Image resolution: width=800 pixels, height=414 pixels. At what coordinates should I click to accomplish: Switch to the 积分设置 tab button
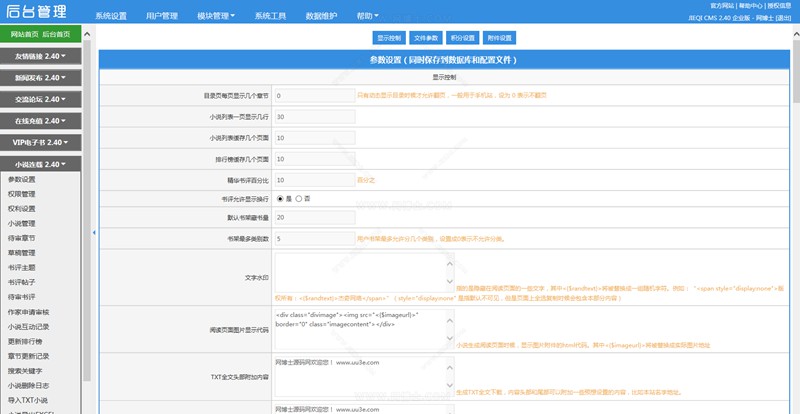pyautogui.click(x=462, y=38)
